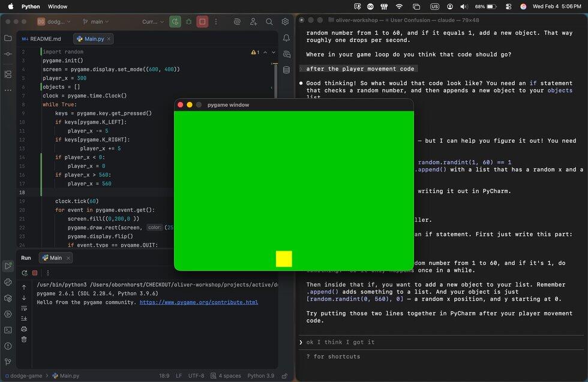Stop the running program from the toolbar

tap(203, 22)
